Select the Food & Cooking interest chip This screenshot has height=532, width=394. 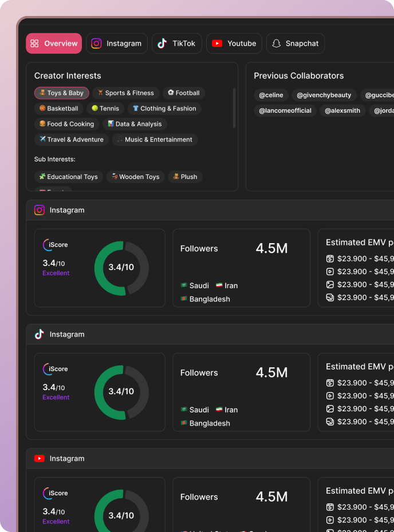pyautogui.click(x=66, y=124)
